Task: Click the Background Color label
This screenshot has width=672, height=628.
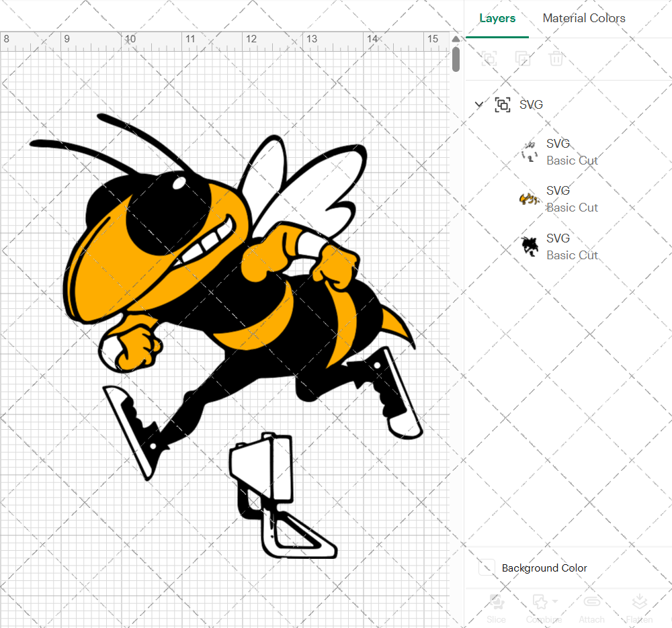Action: 544,568
